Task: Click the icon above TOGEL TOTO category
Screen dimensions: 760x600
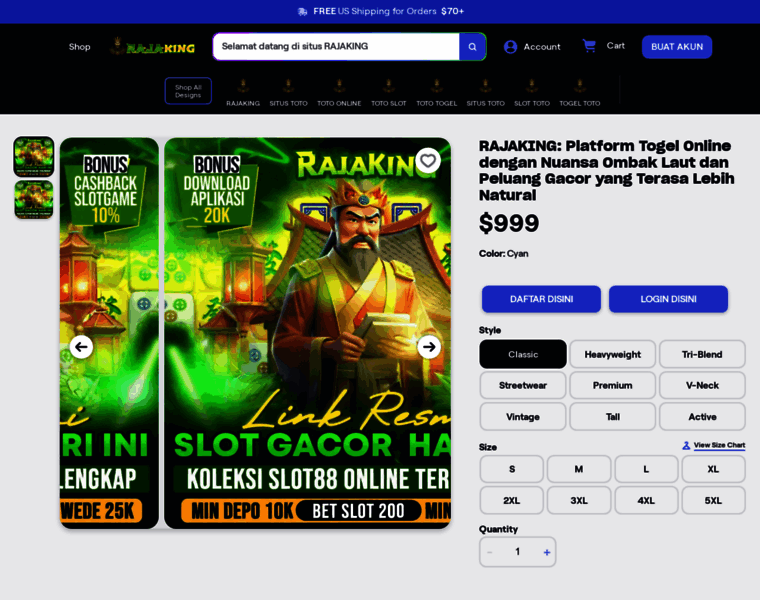Action: 580,86
